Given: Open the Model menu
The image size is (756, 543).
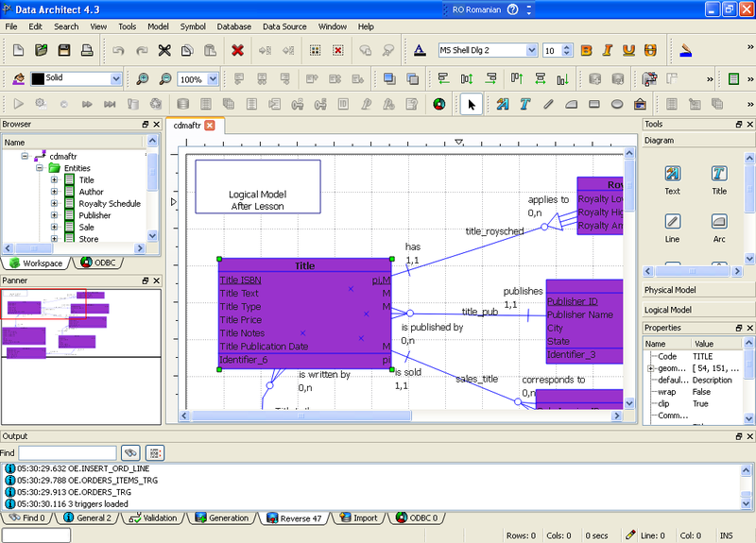Looking at the screenshot, I should point(158,26).
